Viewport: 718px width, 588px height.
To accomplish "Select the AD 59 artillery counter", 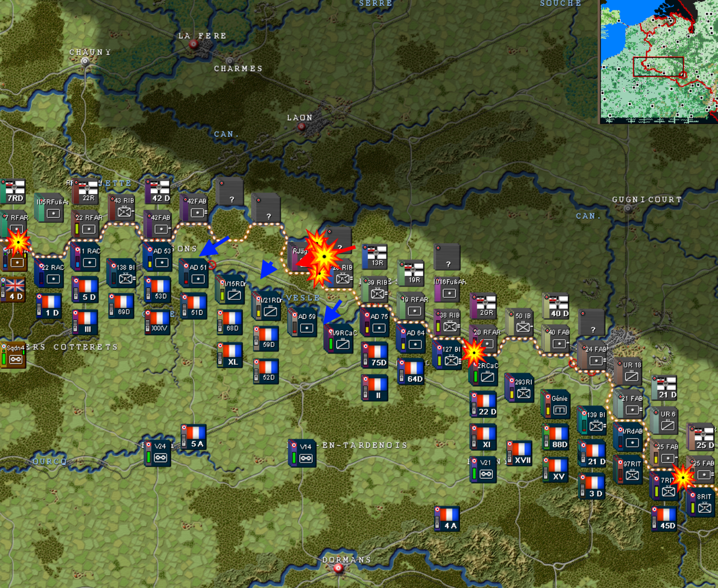I will pos(303,322).
